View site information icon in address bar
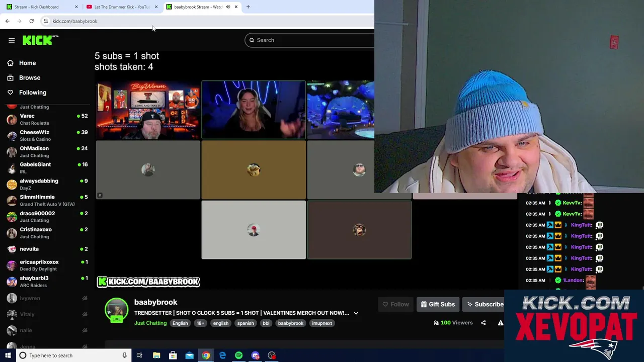Viewport: 644px width, 362px height. [x=46, y=21]
